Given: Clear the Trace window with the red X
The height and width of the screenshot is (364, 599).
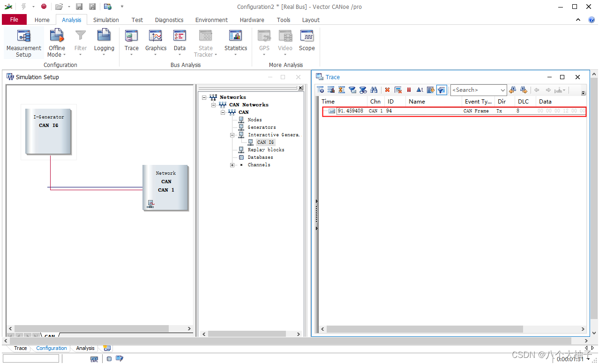Looking at the screenshot, I should click(x=387, y=90).
